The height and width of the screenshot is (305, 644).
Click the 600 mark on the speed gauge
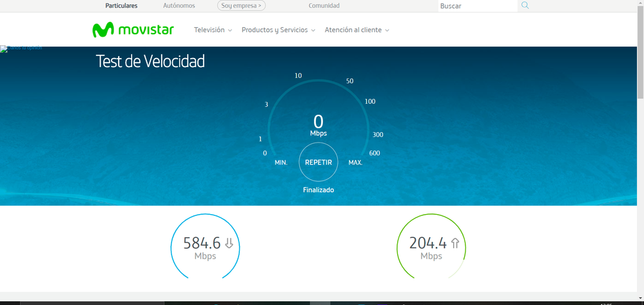pos(375,153)
